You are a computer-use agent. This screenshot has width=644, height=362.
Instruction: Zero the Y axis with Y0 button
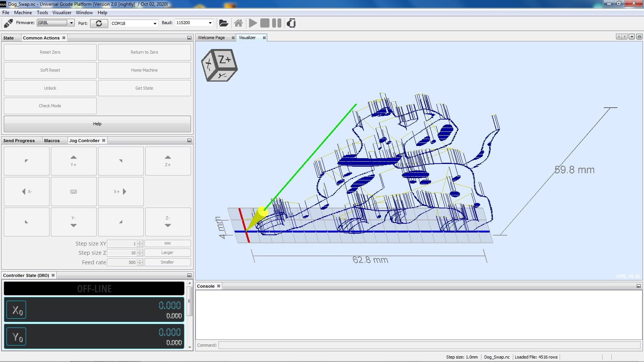coord(17,336)
